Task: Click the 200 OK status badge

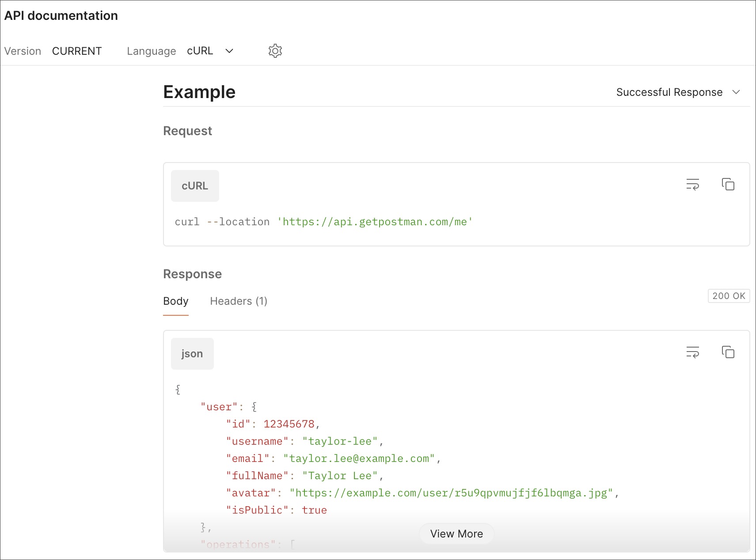Action: [x=729, y=296]
